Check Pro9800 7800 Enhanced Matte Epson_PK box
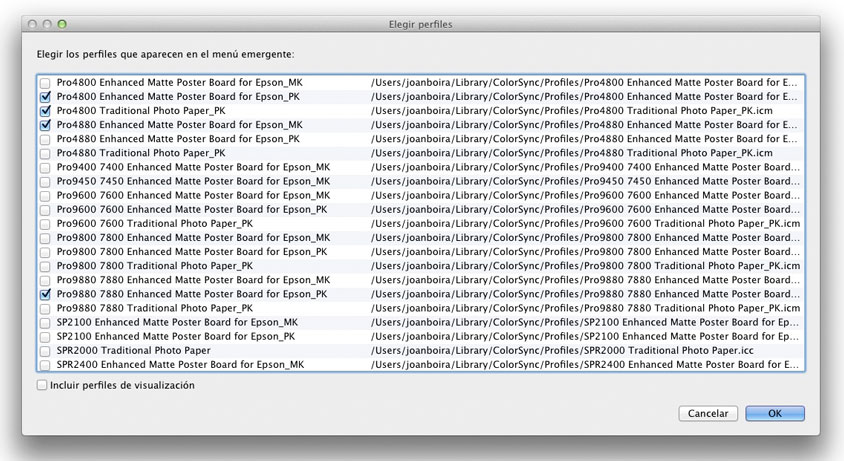 point(45,252)
